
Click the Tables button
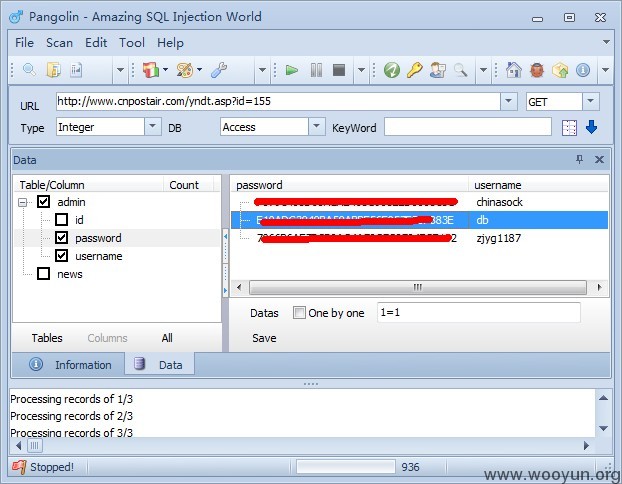pyautogui.click(x=47, y=338)
